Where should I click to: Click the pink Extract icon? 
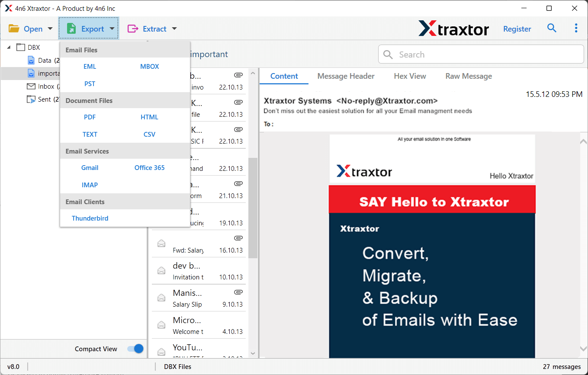(x=132, y=29)
